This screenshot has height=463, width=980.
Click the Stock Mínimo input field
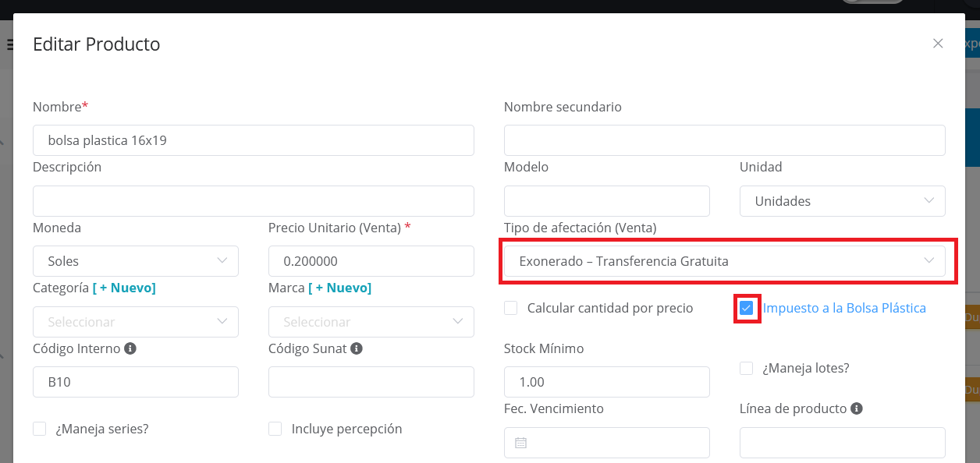(x=606, y=382)
